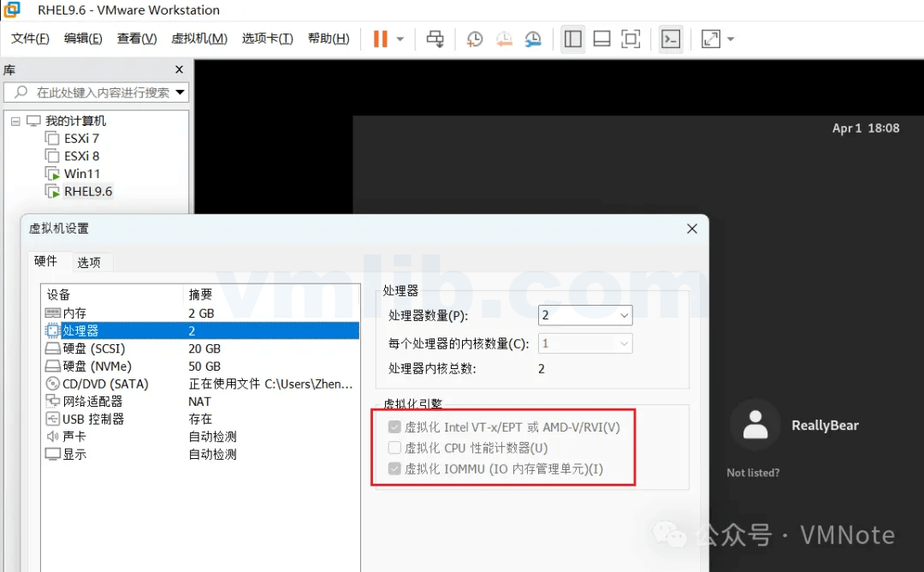Take a snapshot using the snapshot icon
The height and width of the screenshot is (572, 924).
point(474,39)
